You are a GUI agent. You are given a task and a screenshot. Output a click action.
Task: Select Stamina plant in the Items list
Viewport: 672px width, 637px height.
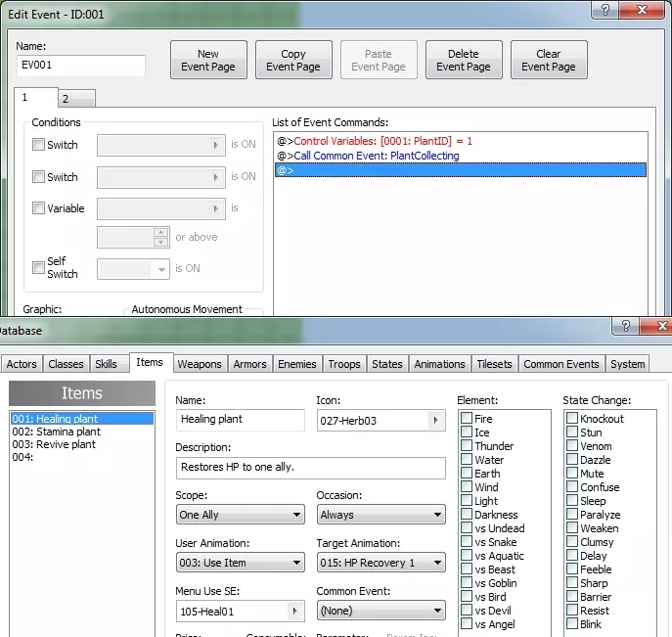point(56,432)
